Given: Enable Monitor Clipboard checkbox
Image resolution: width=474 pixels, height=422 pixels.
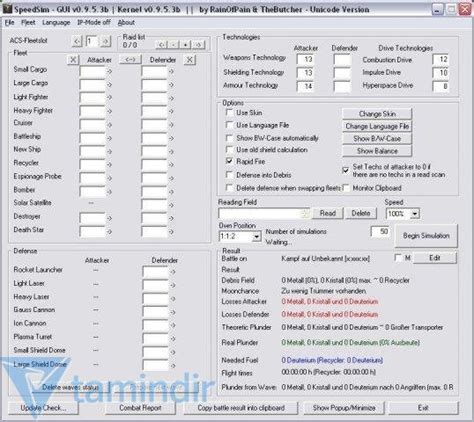Looking at the screenshot, I should [x=346, y=188].
